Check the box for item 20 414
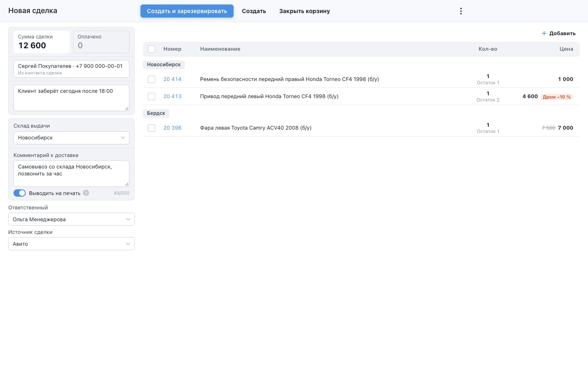Viewport: 588px width, 368px height. [151, 79]
